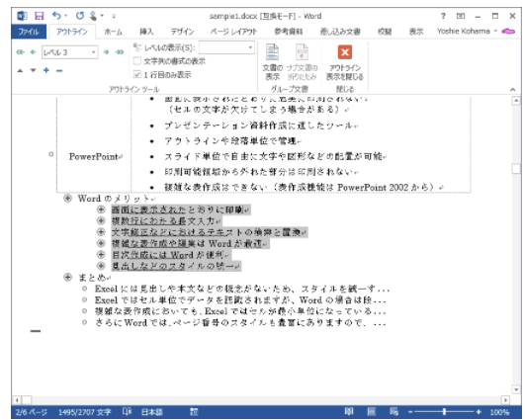Expand 目次作成には Word が便利 plus marker
Screen dimensions: 525x420
[101, 255]
